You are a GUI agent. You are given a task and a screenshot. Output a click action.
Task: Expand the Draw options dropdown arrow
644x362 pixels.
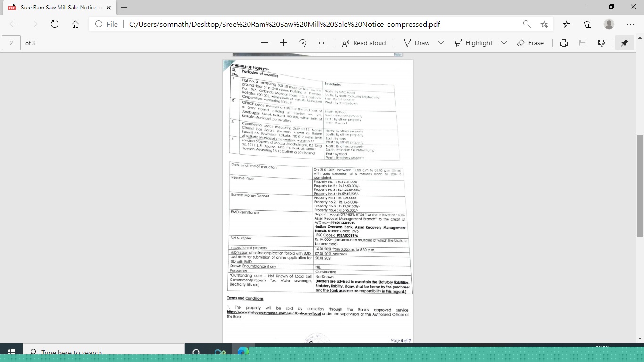(x=441, y=43)
